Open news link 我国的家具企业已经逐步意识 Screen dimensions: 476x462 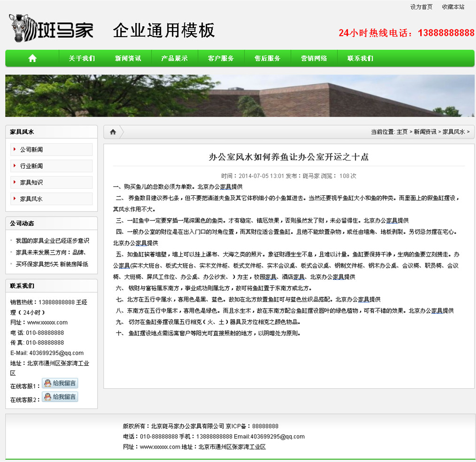[x=52, y=241]
